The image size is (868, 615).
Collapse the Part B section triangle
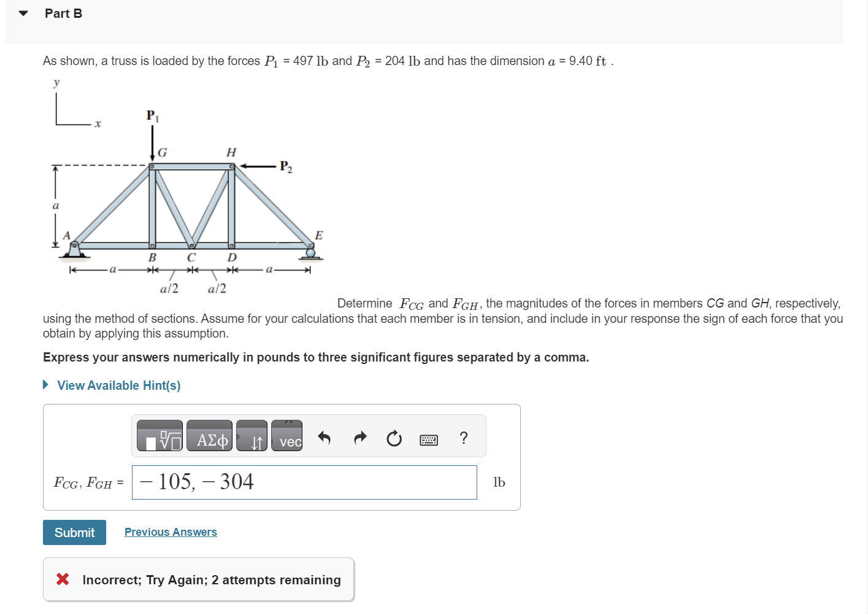coord(22,13)
